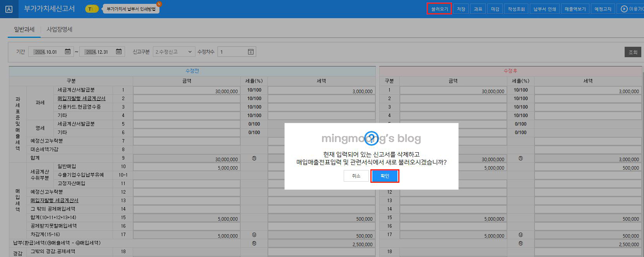Click 수정후 row 10 세액 field 500,000
The image size is (644, 257).
pos(588,167)
